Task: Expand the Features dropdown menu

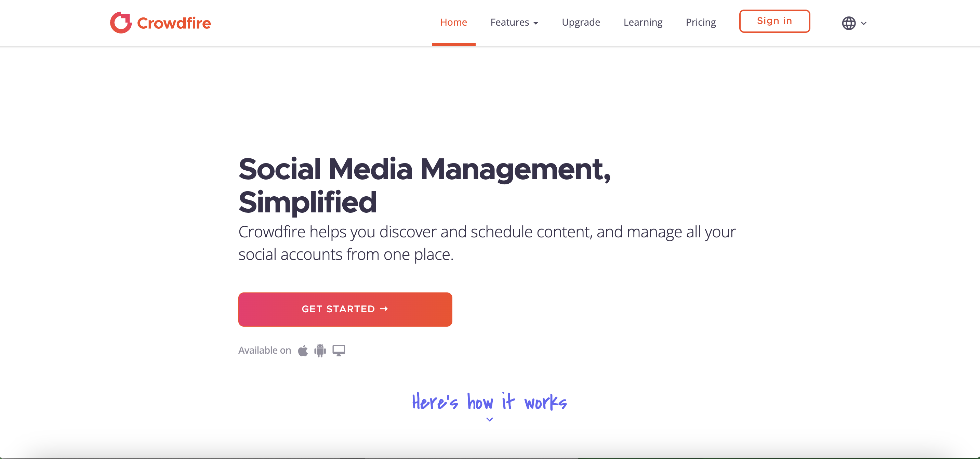Action: pos(514,22)
